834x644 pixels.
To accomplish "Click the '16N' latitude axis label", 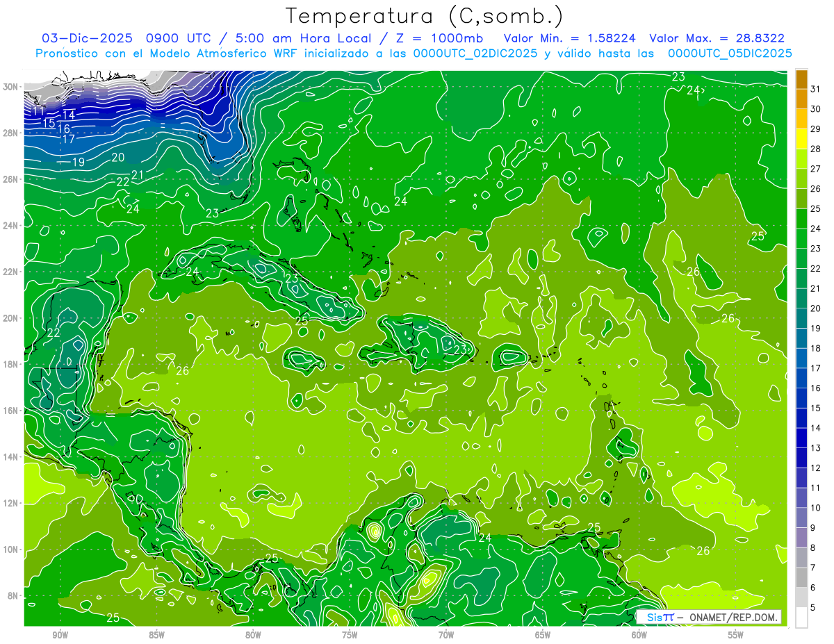I will (12, 411).
